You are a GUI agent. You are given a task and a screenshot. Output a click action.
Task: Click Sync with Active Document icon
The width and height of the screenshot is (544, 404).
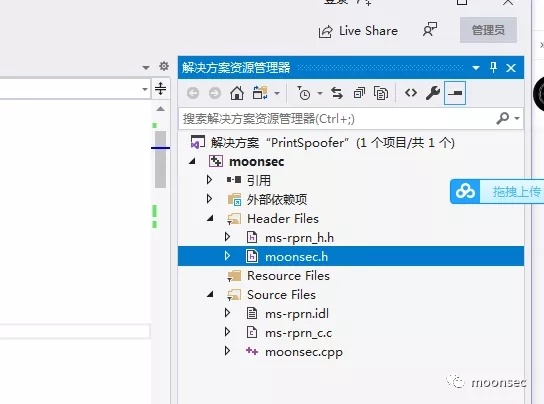[337, 93]
